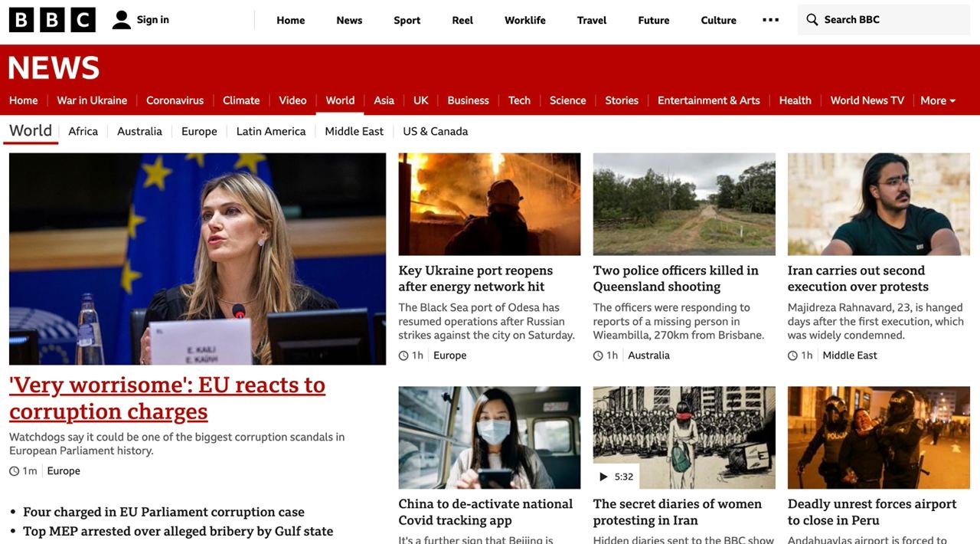Click the Queensland dirt road thumbnail
This screenshot has height=544, width=980.
click(684, 204)
